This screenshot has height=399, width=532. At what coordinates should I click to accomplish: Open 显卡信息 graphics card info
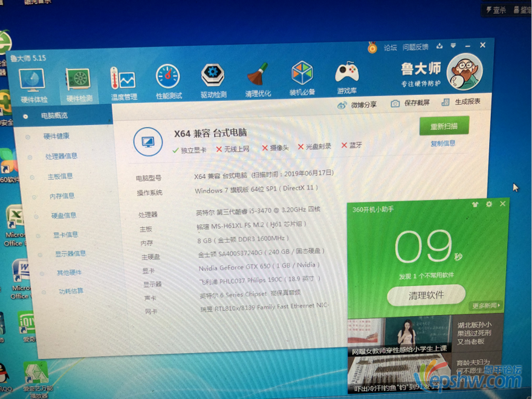pos(65,235)
